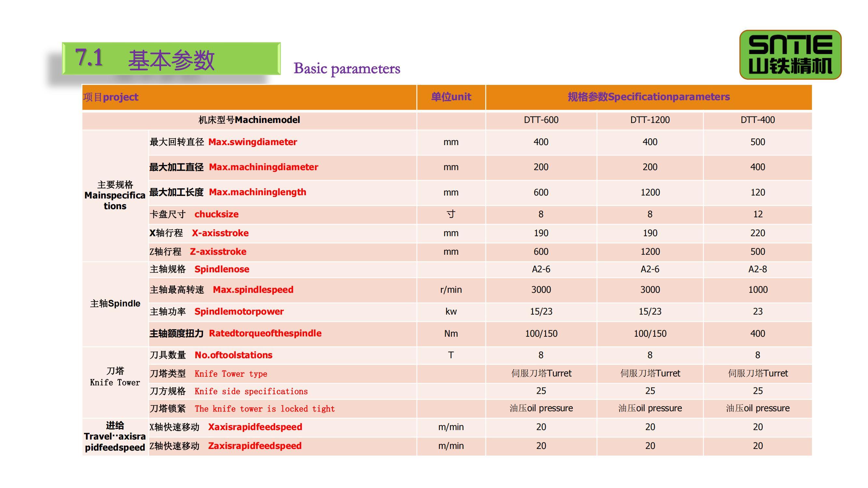The height and width of the screenshot is (488, 868).
Task: Click the 400 rated torque value
Action: (x=757, y=333)
